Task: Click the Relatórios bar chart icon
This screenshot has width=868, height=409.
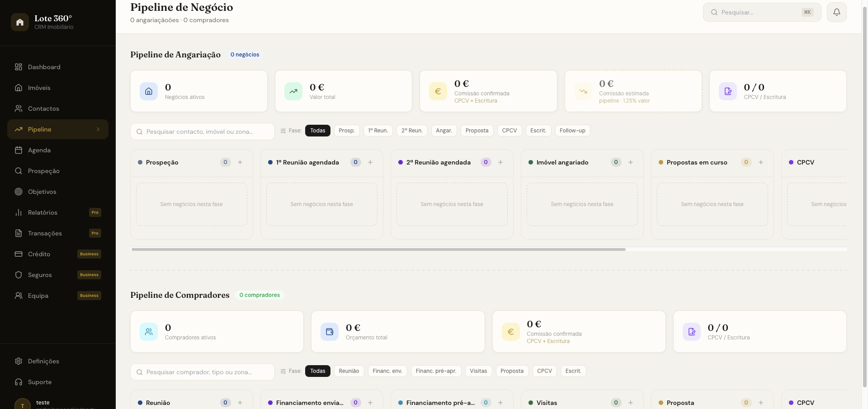Action: click(19, 212)
